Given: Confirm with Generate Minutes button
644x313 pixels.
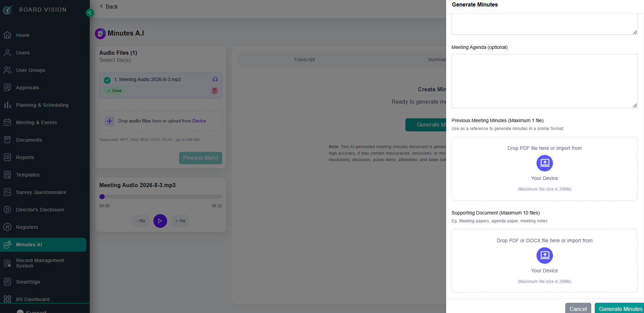Looking at the screenshot, I should [620, 309].
